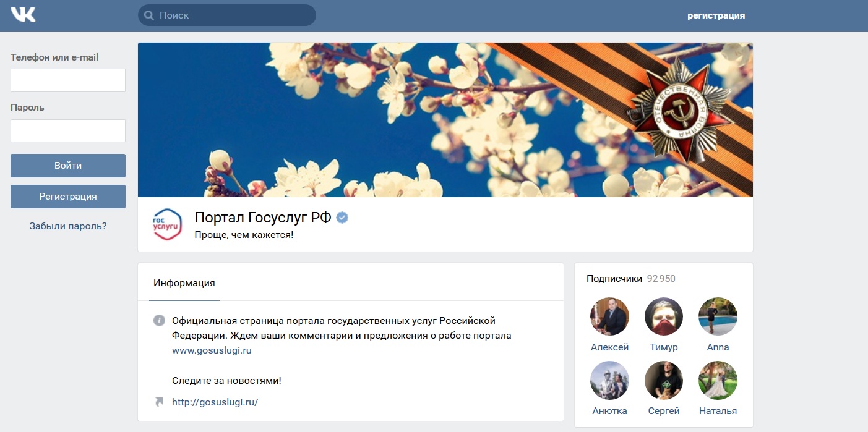The height and width of the screenshot is (432, 868).
Task: Click the subscriber count 92 950
Action: coord(661,279)
